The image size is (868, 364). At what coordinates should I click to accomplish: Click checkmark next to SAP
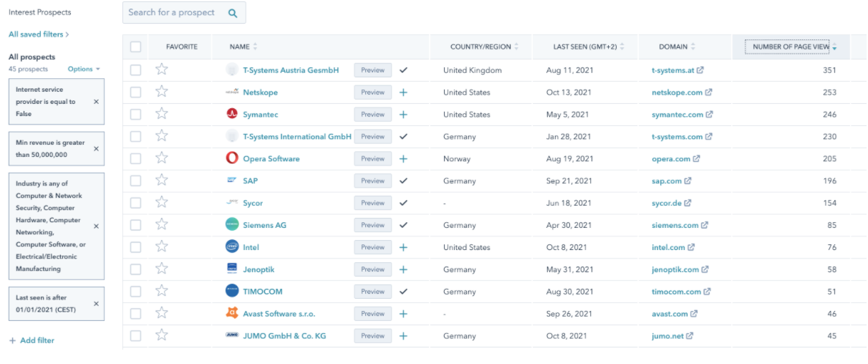click(403, 181)
